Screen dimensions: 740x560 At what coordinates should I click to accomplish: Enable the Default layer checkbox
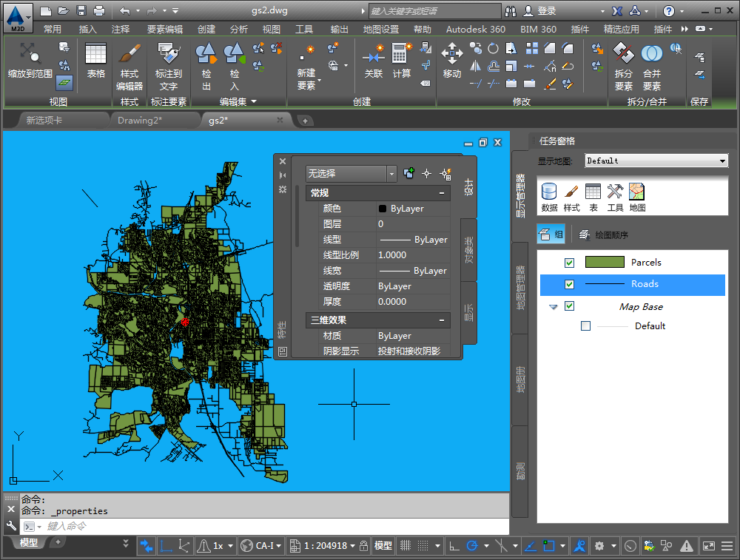[x=586, y=325]
